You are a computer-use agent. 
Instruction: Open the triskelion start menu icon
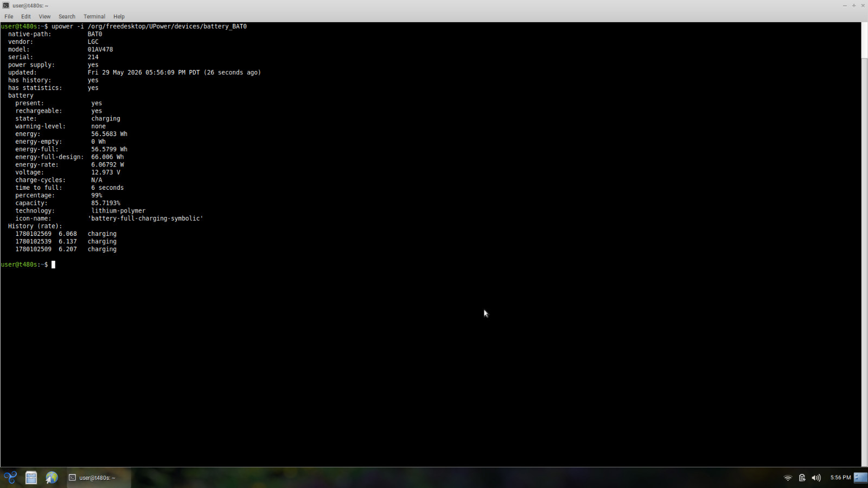pyautogui.click(x=10, y=478)
